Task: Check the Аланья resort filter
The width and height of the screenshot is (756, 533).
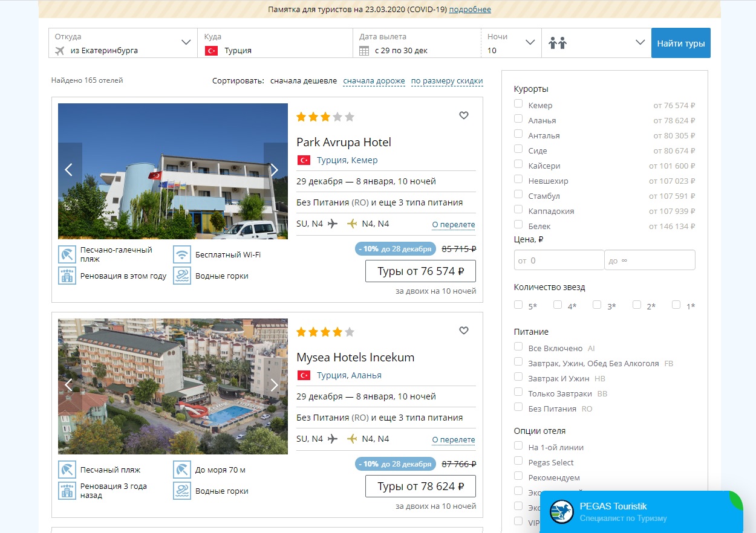Action: coord(518,118)
